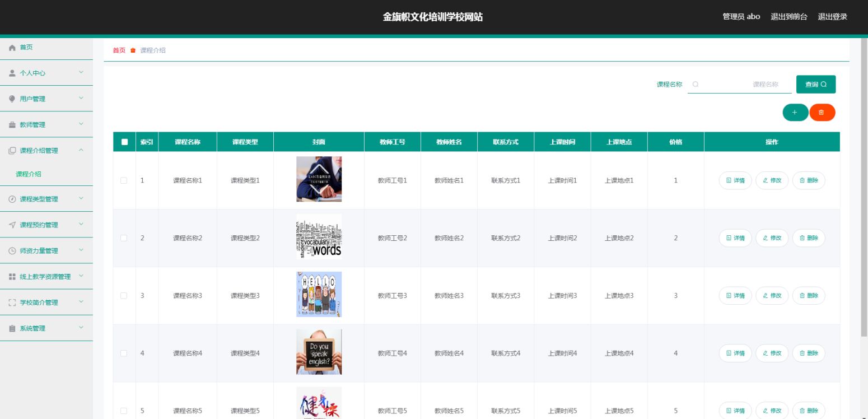The image size is (868, 419).
Task: Click 退出登录 in top bar
Action: point(833,17)
